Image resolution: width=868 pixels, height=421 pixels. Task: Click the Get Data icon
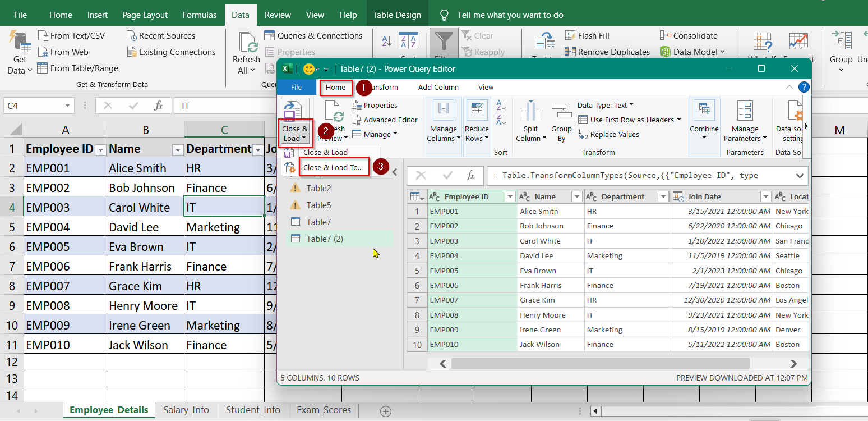coord(20,43)
